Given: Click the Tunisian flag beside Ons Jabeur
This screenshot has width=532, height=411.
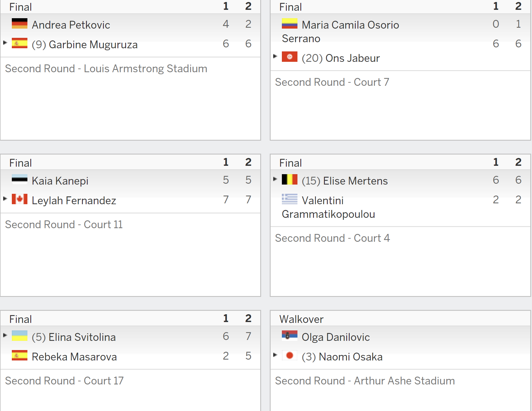Looking at the screenshot, I should pos(290,57).
